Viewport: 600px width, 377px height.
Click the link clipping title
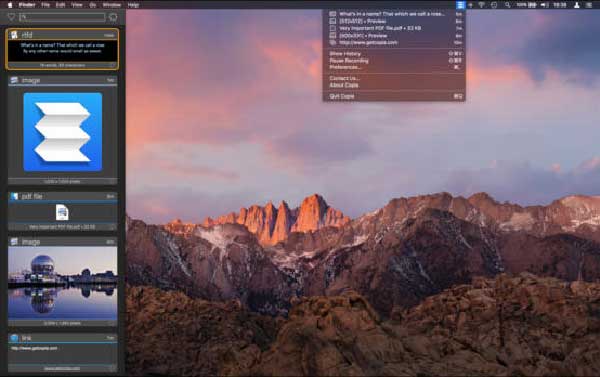tap(26, 338)
